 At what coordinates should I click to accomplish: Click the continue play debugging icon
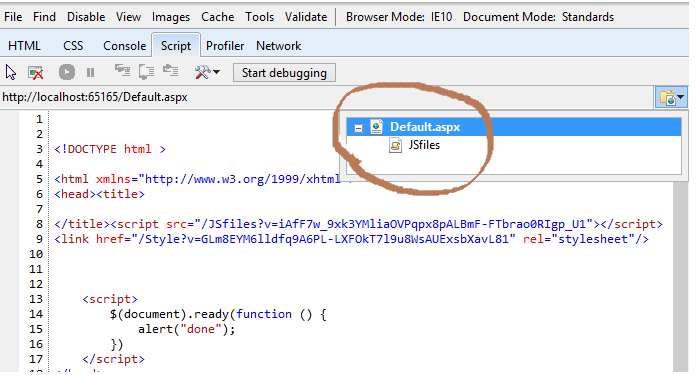tap(67, 72)
